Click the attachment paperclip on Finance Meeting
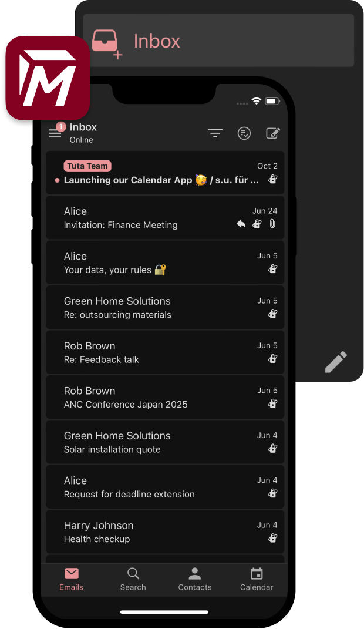The width and height of the screenshot is (364, 629). pos(272,224)
